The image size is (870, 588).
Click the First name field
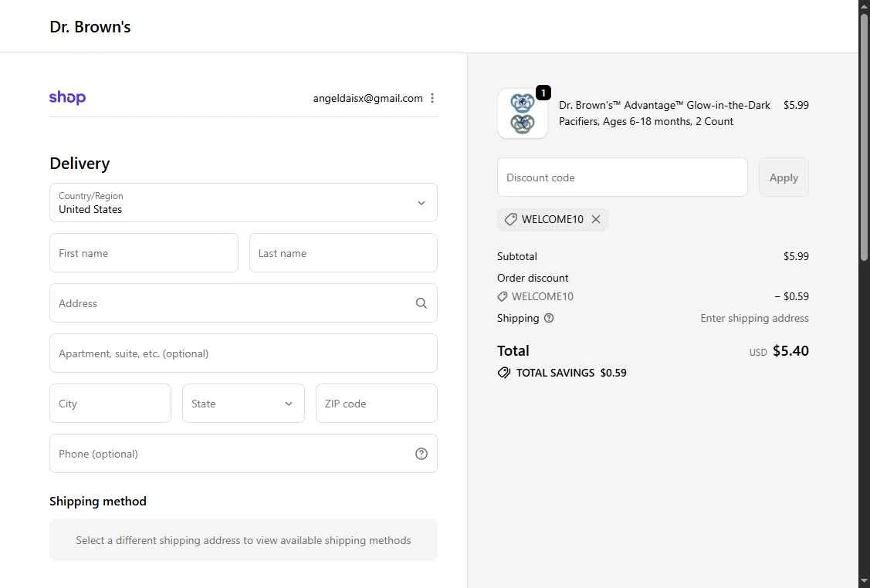pos(144,253)
